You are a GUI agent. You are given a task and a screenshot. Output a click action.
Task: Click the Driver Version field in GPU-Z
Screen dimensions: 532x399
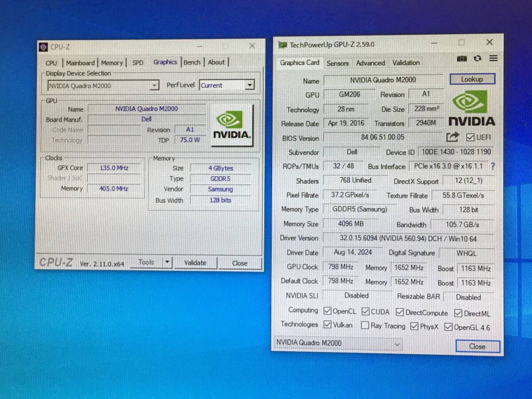408,239
